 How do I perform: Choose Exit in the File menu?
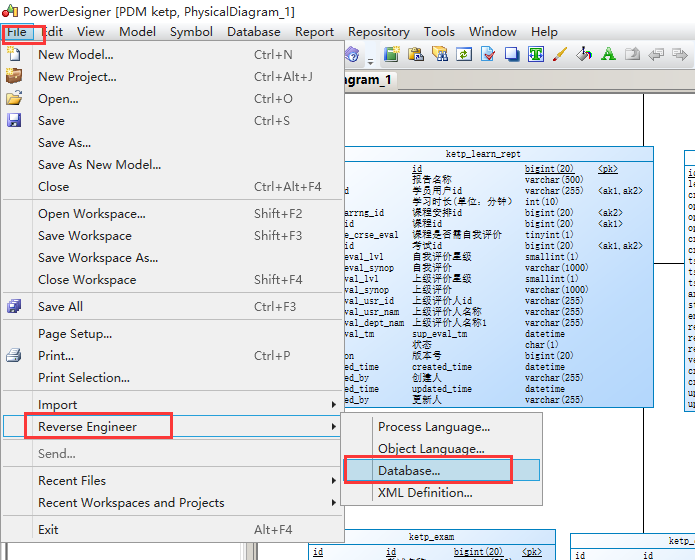coord(173,529)
